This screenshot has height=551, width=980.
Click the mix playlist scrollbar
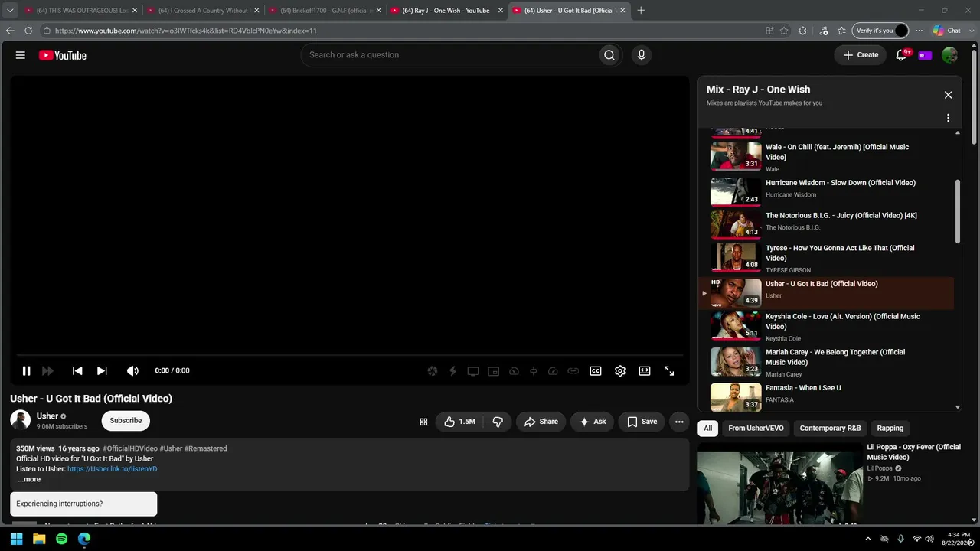[x=957, y=212]
